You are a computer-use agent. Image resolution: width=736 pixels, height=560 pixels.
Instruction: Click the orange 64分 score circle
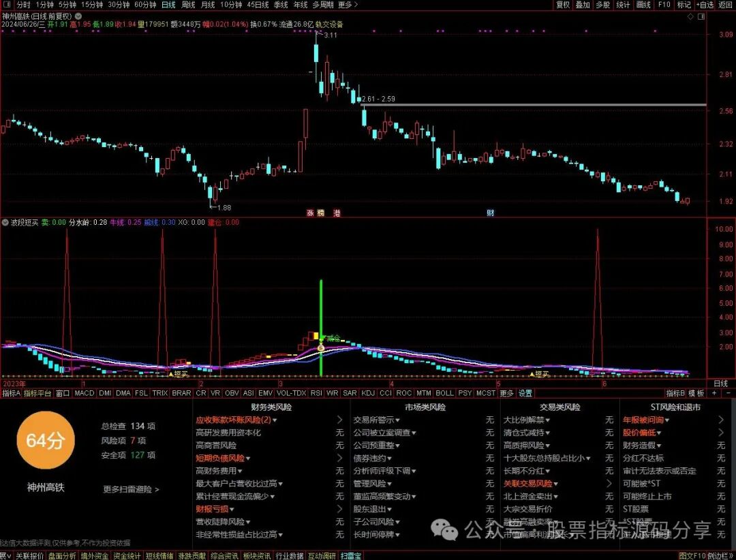pos(46,440)
